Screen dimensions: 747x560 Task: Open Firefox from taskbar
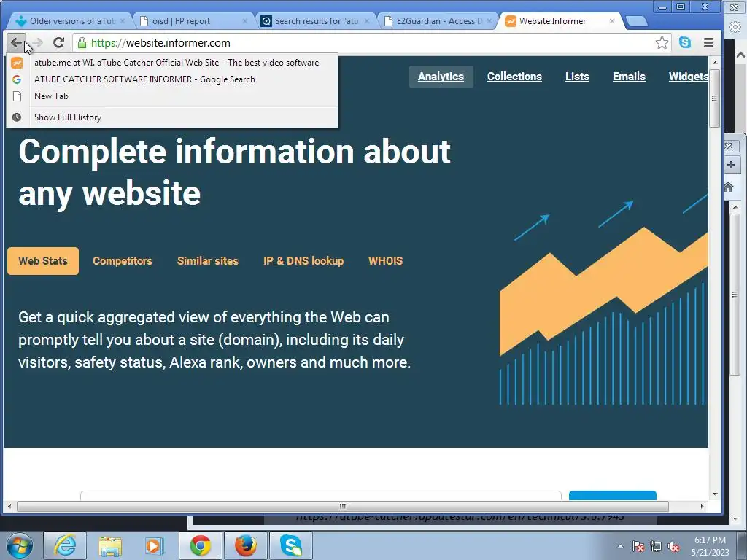[246, 545]
